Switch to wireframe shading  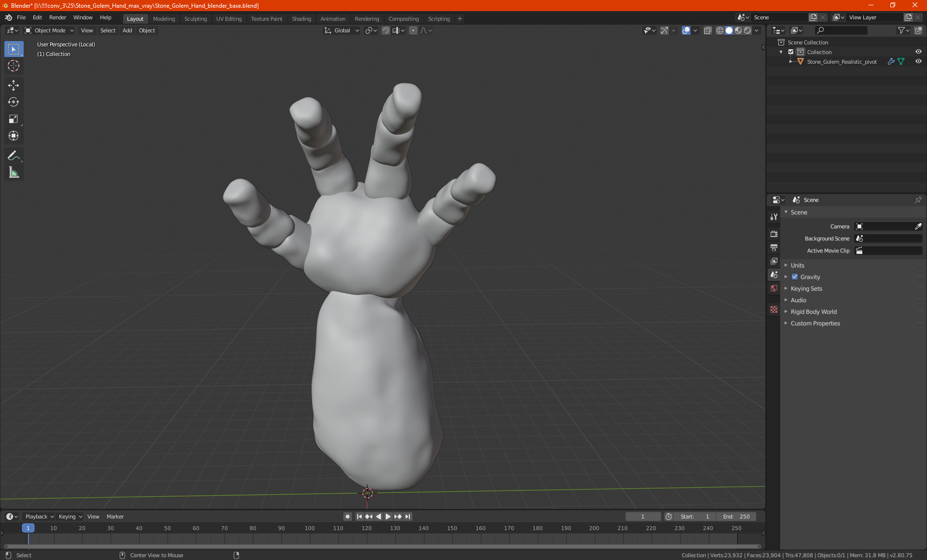tap(719, 30)
